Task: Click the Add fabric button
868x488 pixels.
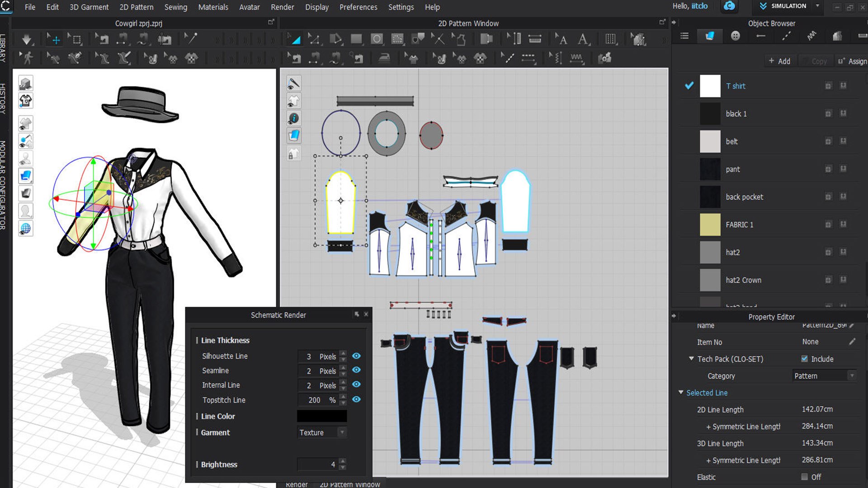Action: pyautogui.click(x=779, y=61)
